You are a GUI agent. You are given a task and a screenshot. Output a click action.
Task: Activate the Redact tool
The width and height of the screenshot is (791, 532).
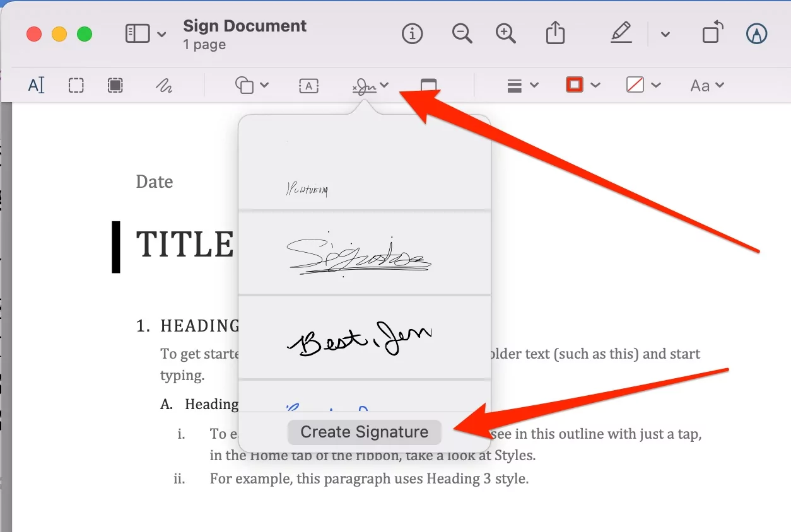point(115,85)
